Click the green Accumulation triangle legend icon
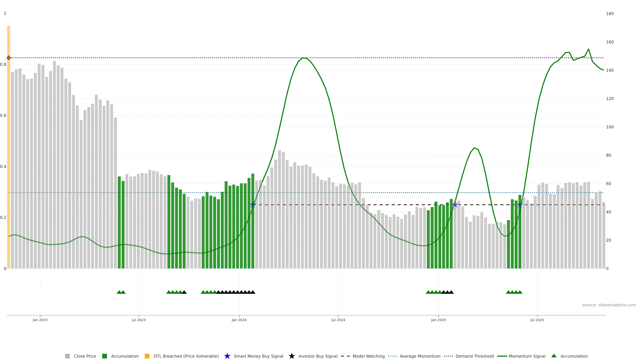Viewport: 644px width, 362px height. pyautogui.click(x=554, y=356)
